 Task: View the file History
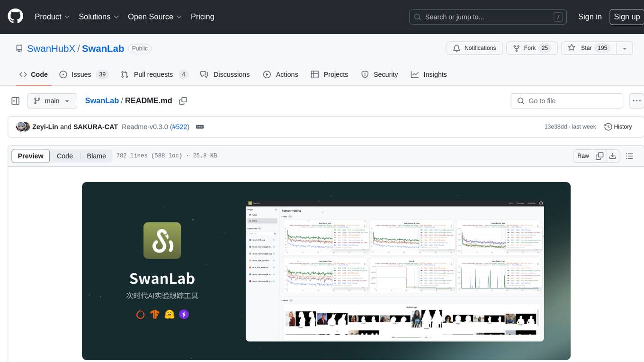[618, 127]
